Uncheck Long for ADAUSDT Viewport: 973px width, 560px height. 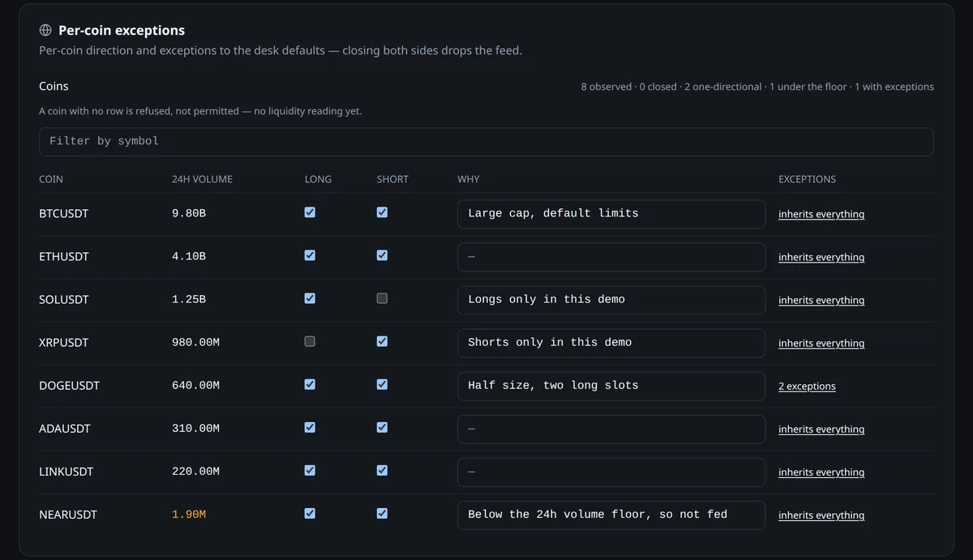click(310, 427)
